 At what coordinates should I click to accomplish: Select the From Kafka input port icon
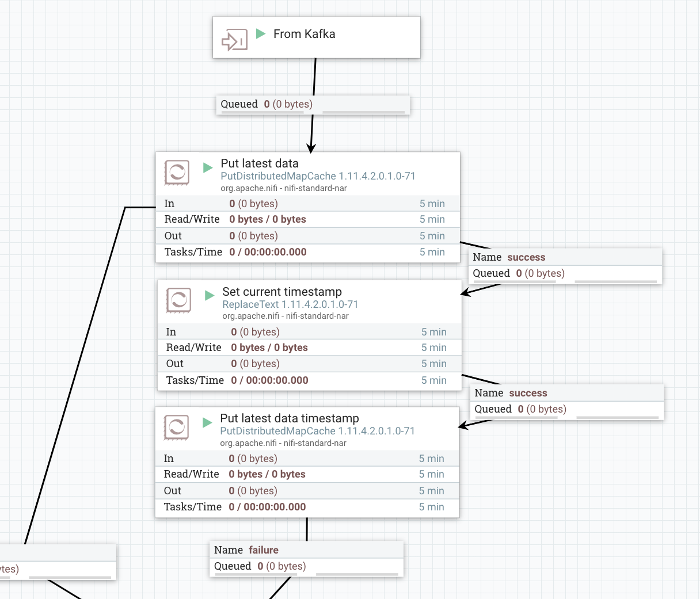234,39
